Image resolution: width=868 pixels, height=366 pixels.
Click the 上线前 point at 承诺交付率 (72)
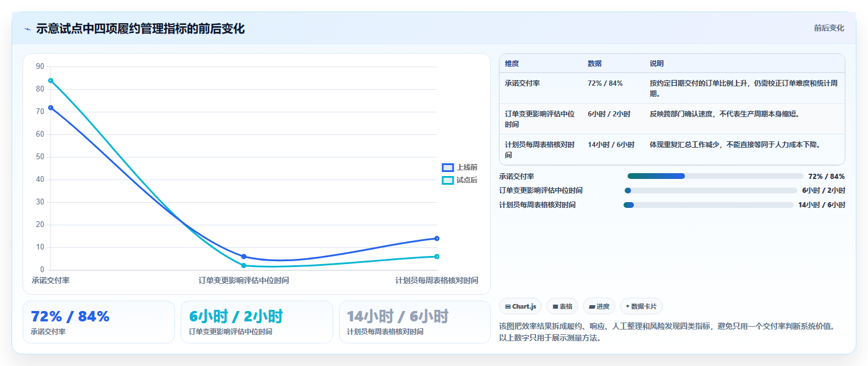[51, 108]
